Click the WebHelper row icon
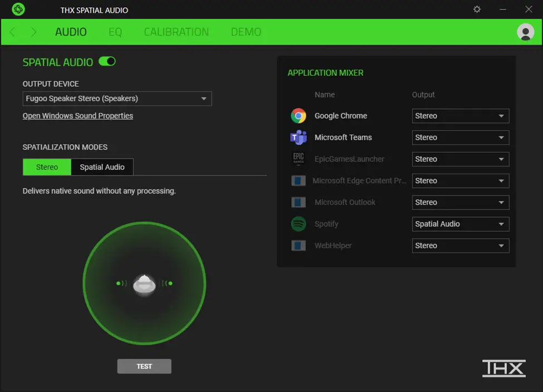Screen dimensions: 543x392 tap(298, 246)
